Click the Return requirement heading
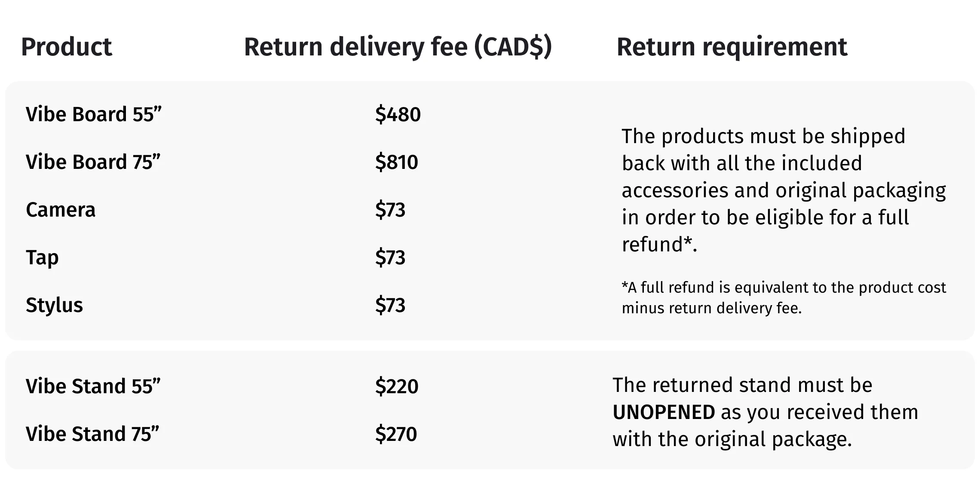Screen dimensions: 980x477 tap(732, 47)
